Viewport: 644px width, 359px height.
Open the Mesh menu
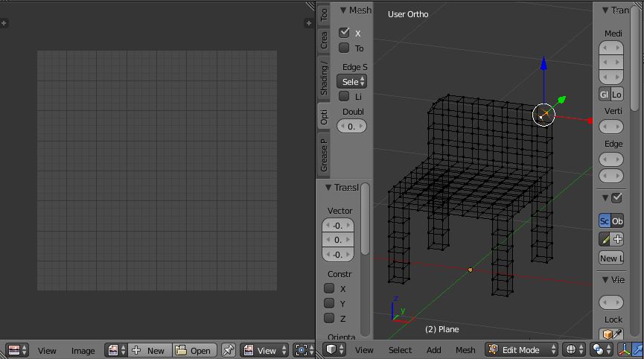pyautogui.click(x=465, y=349)
